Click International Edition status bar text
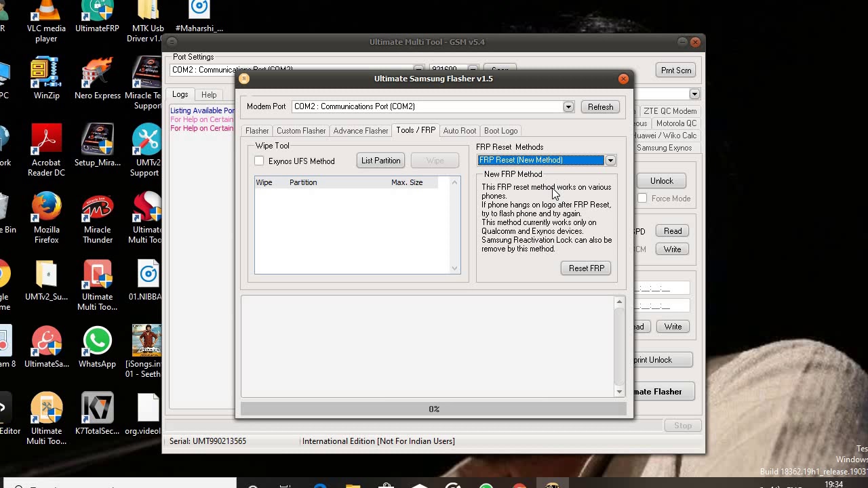Screen dimensions: 868x488 (x=378, y=441)
